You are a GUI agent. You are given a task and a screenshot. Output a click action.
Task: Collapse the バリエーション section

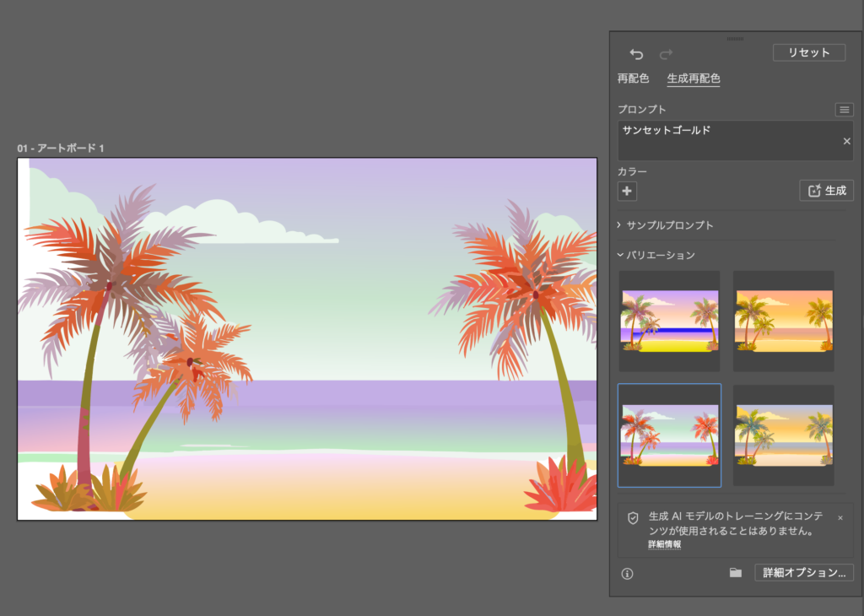pos(656,255)
